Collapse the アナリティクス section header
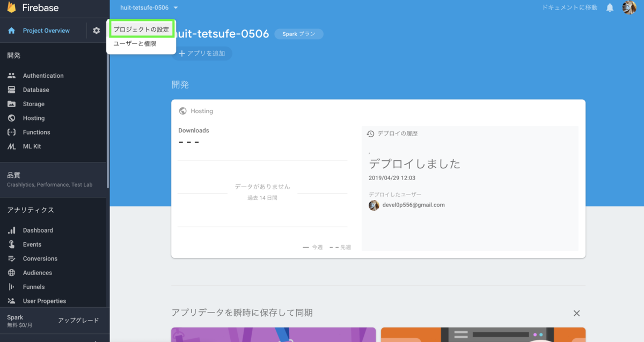This screenshot has width=644, height=342. [x=31, y=210]
